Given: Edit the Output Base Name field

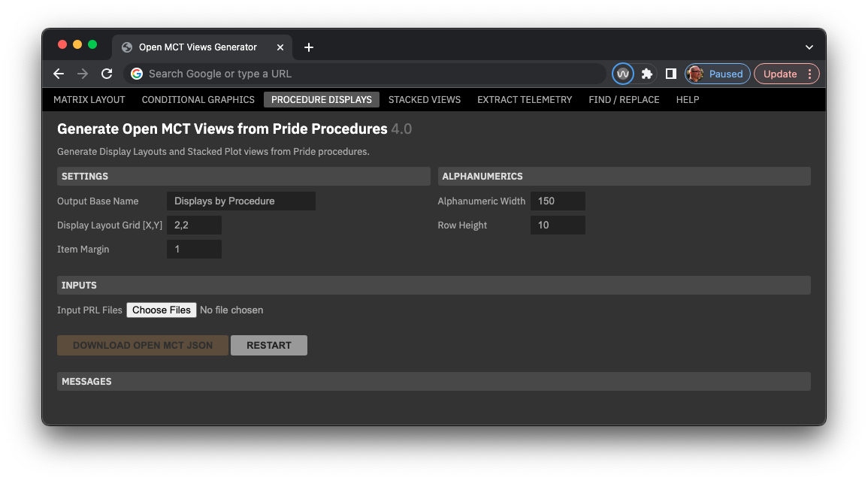Looking at the screenshot, I should [x=240, y=201].
